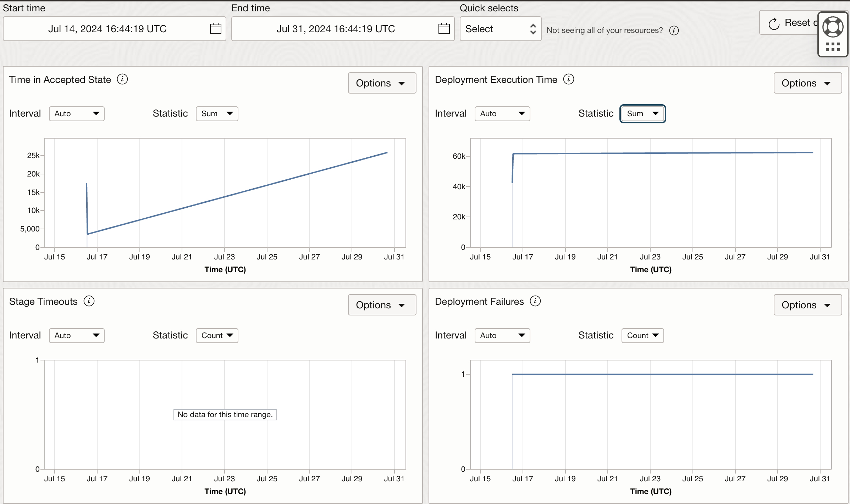This screenshot has width=850, height=504.
Task: Open the Start time calendar picker
Action: [216, 29]
